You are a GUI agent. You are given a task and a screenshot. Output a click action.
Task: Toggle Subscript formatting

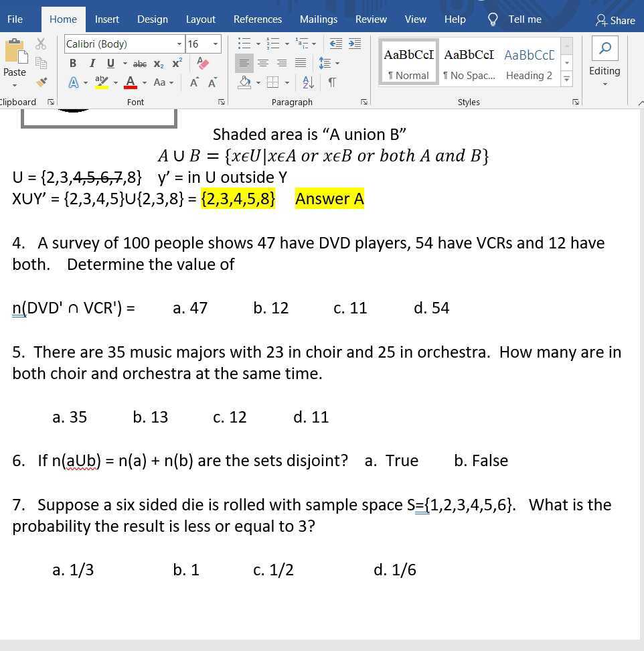(x=159, y=64)
